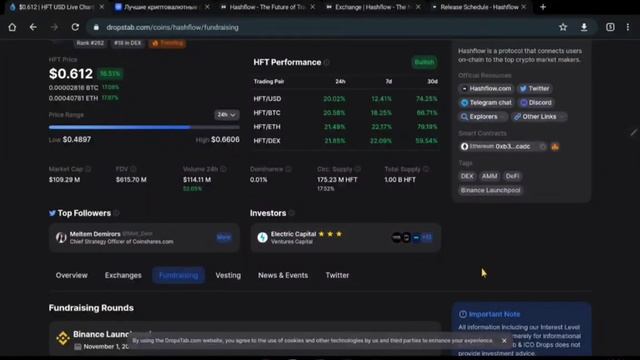
Task: Click the info icon beside Top Followers
Action: pos(116,213)
